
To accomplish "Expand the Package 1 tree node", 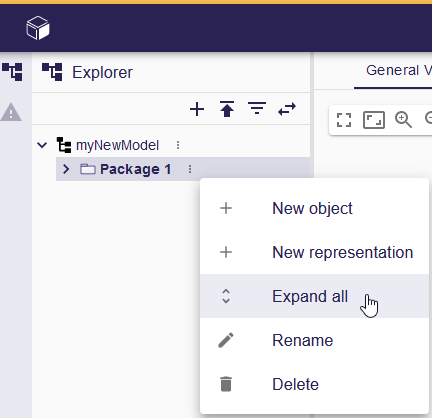I will (x=66, y=169).
